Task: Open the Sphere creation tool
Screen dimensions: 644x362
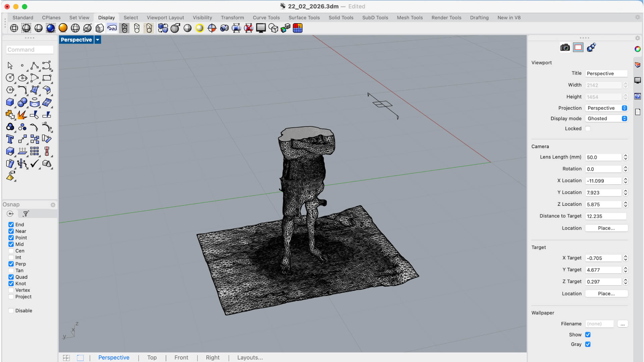Action: coord(22,102)
